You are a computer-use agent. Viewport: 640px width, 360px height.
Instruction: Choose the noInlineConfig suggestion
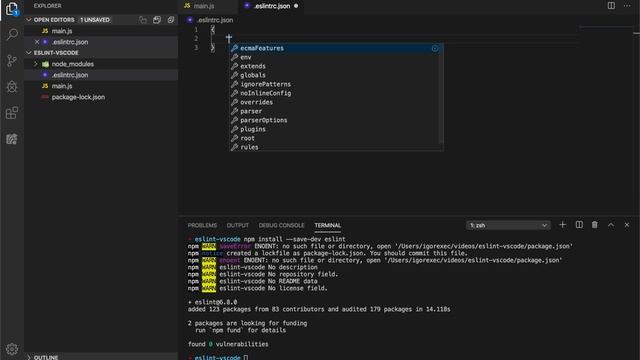tap(336, 93)
